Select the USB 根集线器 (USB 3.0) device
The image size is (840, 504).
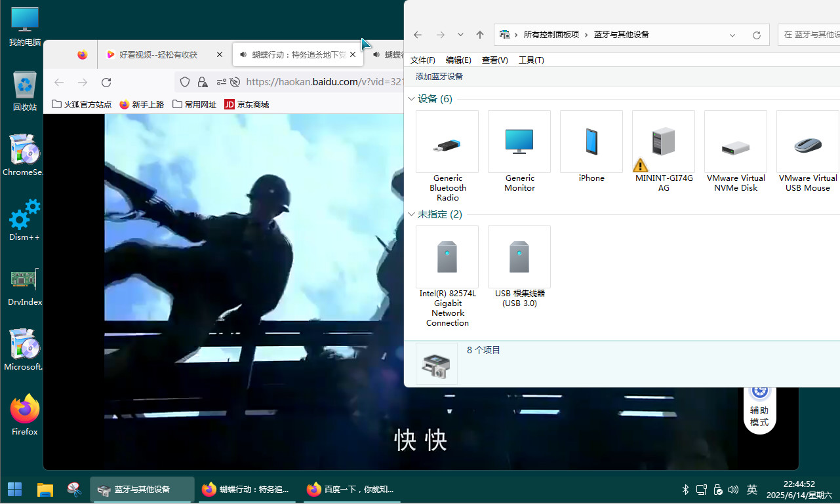(x=519, y=267)
